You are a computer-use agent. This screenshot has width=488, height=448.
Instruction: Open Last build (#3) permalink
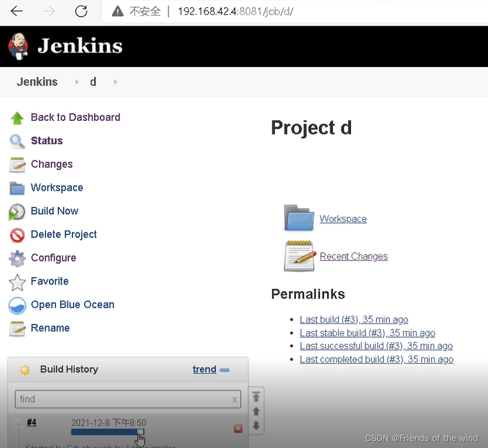click(x=354, y=319)
